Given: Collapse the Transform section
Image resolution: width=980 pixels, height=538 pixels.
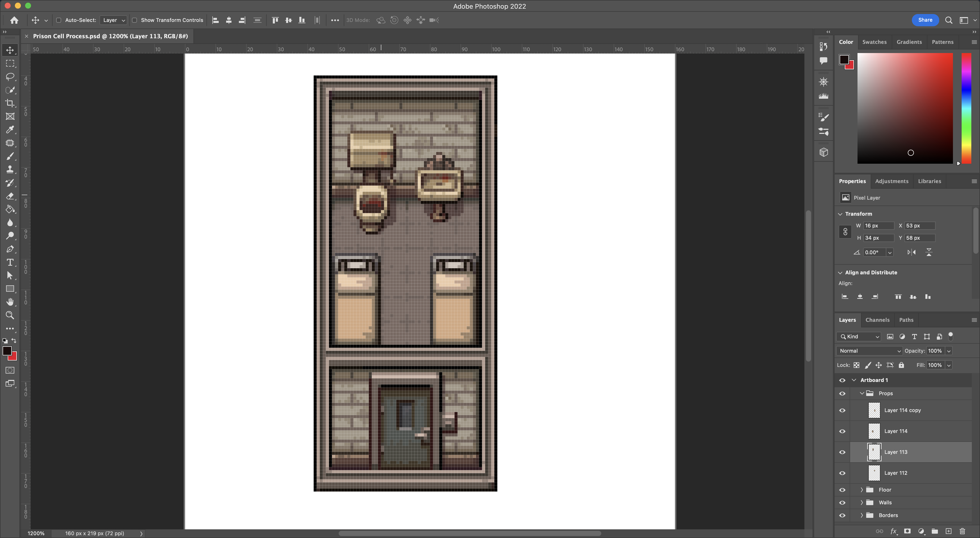Looking at the screenshot, I should [x=840, y=214].
